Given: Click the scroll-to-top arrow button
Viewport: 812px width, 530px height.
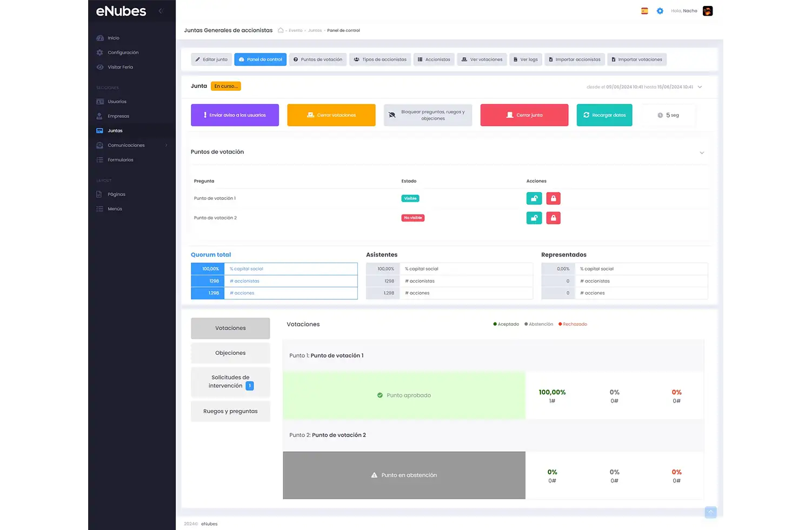Looking at the screenshot, I should [x=710, y=512].
